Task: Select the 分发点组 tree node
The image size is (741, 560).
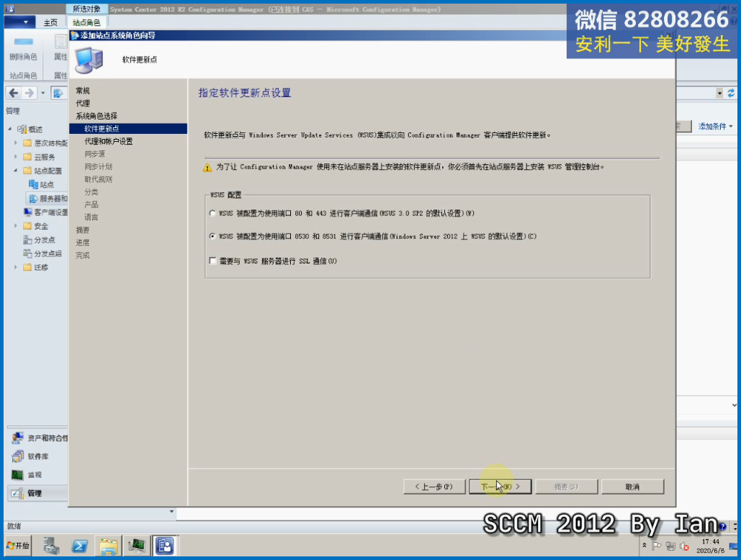Action: coord(42,253)
